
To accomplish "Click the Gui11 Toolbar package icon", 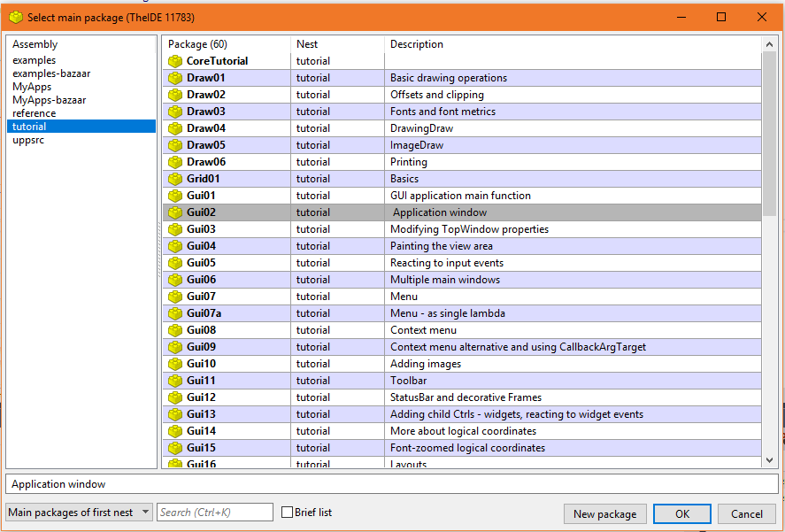I will (x=175, y=381).
